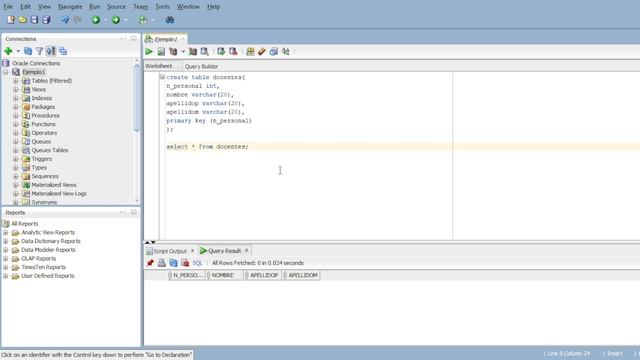Expand the Views node
This screenshot has height=360, width=640.
point(16,89)
